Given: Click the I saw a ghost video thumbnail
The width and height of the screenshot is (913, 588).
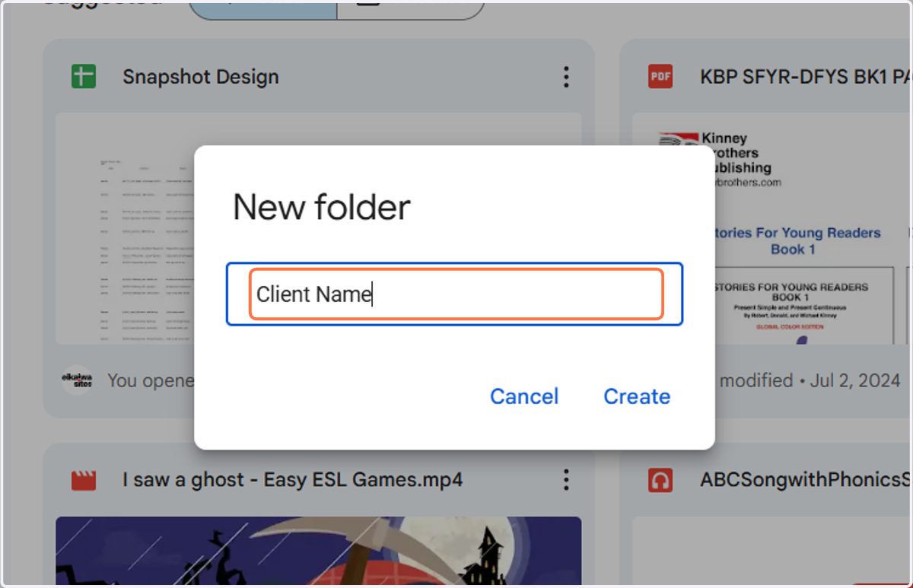Looking at the screenshot, I should pyautogui.click(x=319, y=551).
